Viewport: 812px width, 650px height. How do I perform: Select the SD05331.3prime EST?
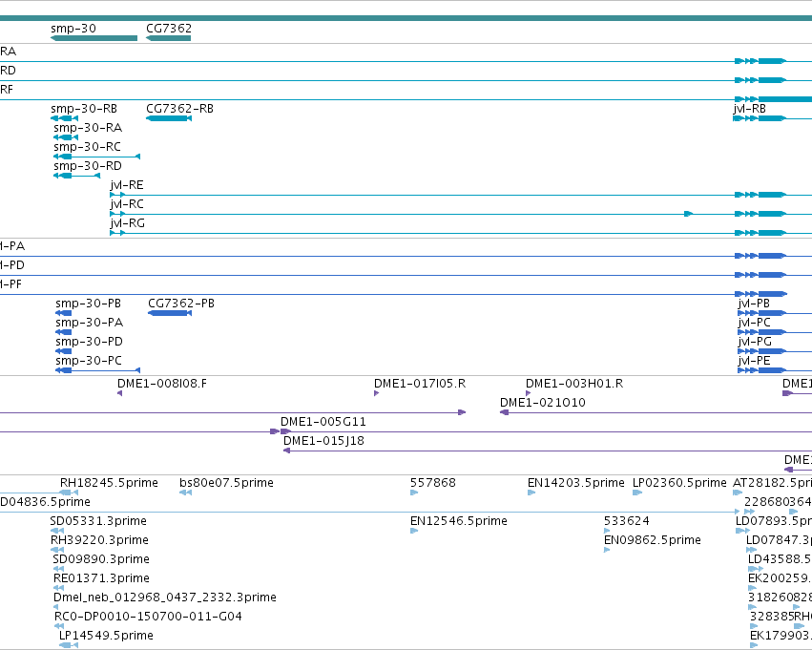click(x=57, y=531)
